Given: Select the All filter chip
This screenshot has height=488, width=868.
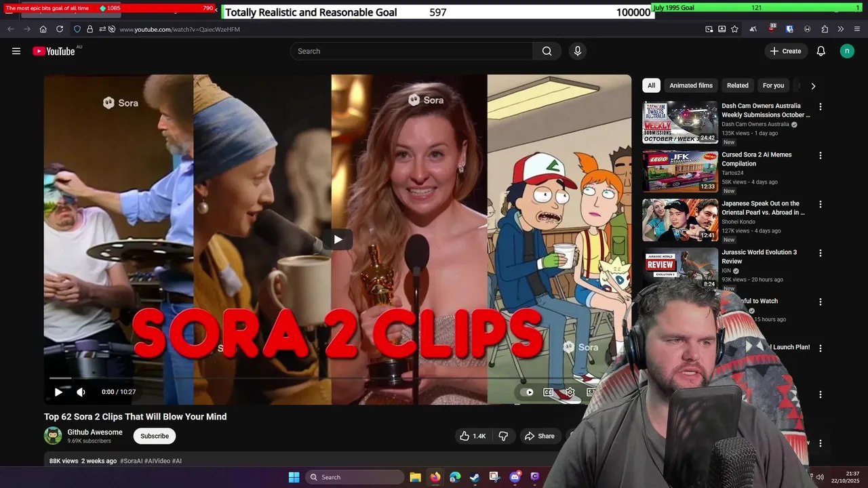Looking at the screenshot, I should click(x=651, y=85).
